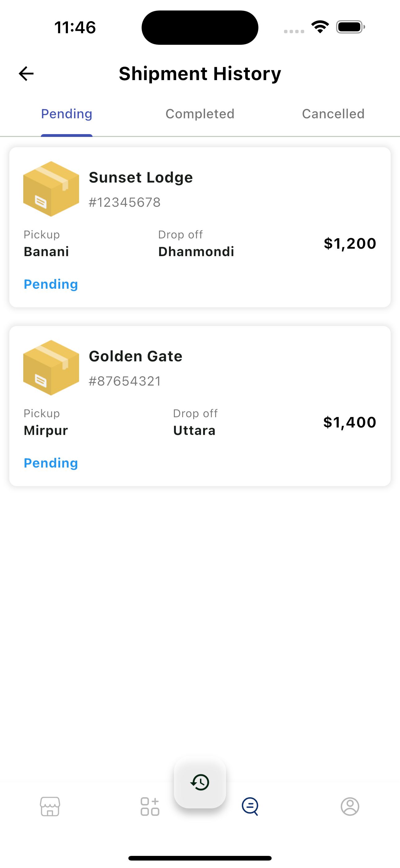This screenshot has height=868, width=400.
Task: Tap the battery status icon
Action: (350, 27)
